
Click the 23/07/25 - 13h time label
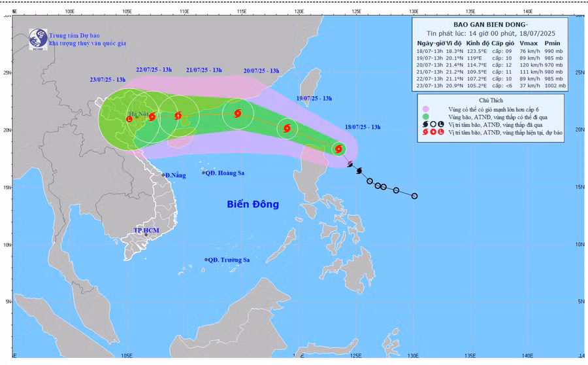click(108, 78)
